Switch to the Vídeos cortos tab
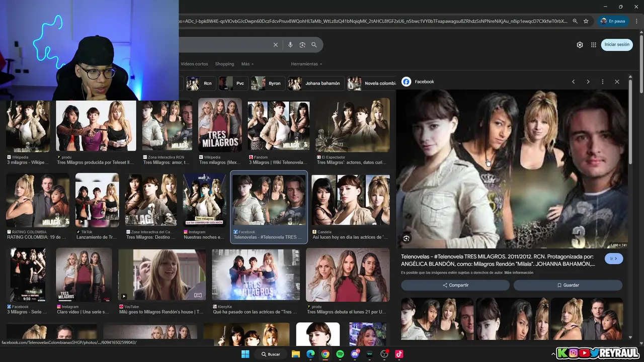The height and width of the screenshot is (362, 644). click(194, 64)
